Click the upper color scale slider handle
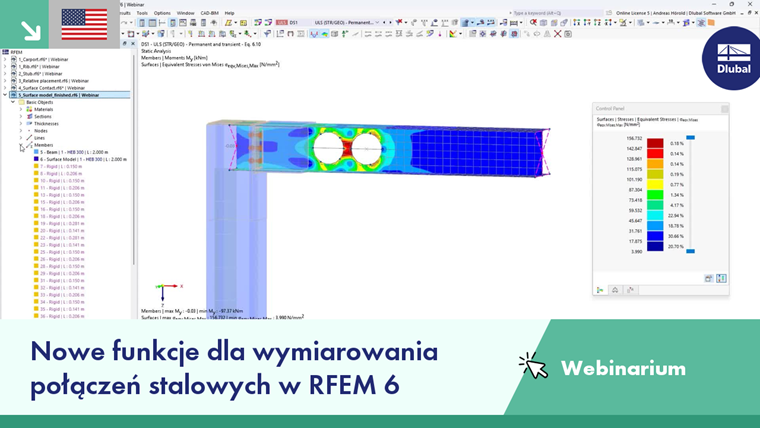This screenshot has width=760, height=428. pyautogui.click(x=690, y=138)
